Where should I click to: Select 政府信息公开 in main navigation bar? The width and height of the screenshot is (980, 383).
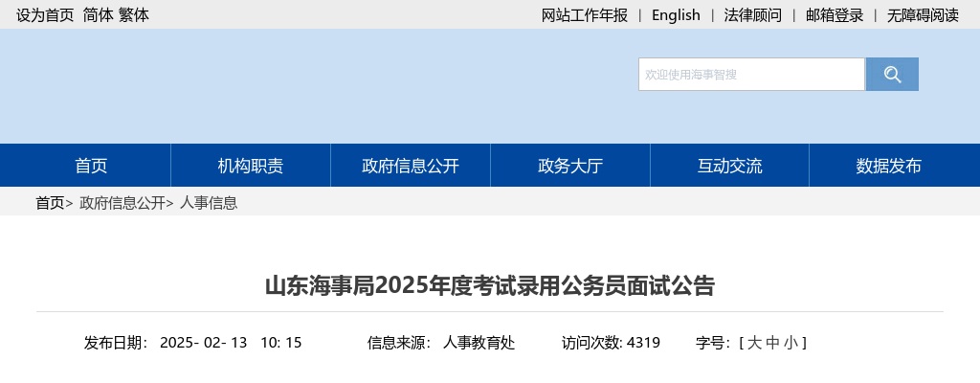[x=411, y=166]
